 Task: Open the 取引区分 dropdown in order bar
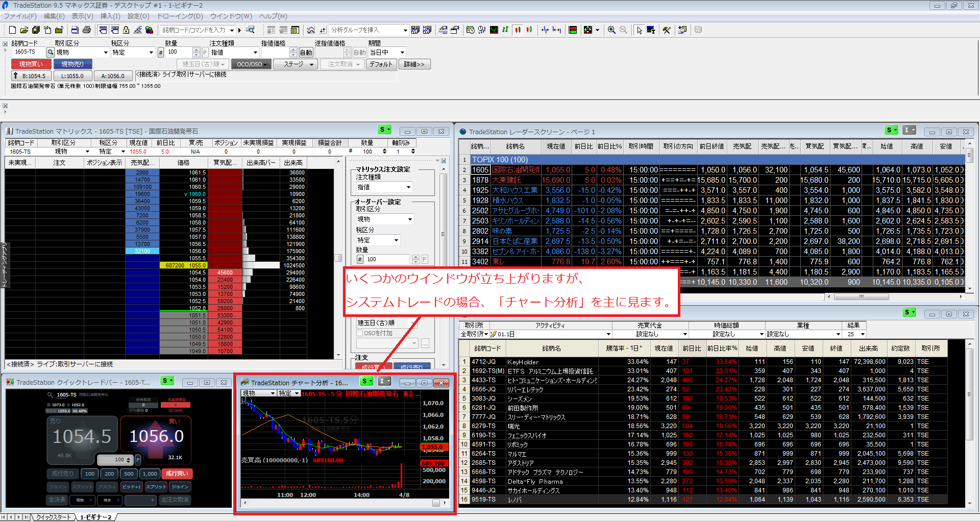[82, 52]
